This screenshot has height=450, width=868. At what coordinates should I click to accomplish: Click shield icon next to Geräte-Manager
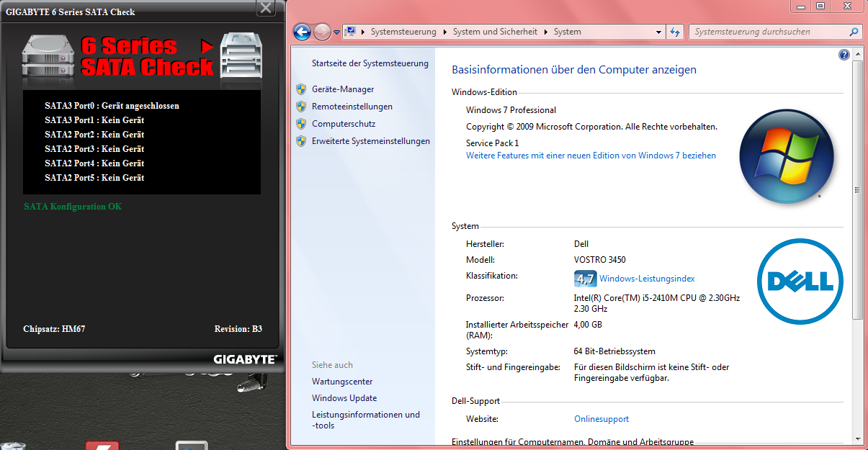[x=301, y=89]
